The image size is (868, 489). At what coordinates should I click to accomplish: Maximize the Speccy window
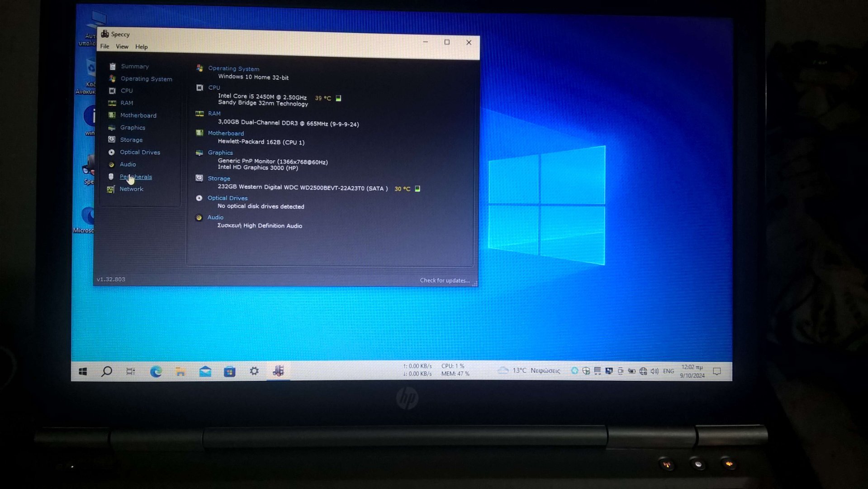coord(447,42)
